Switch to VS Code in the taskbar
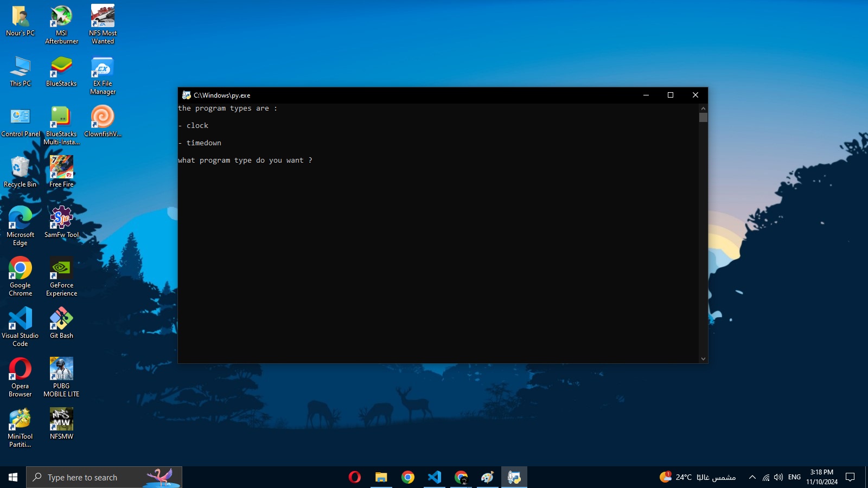Image resolution: width=868 pixels, height=488 pixels. [435, 477]
